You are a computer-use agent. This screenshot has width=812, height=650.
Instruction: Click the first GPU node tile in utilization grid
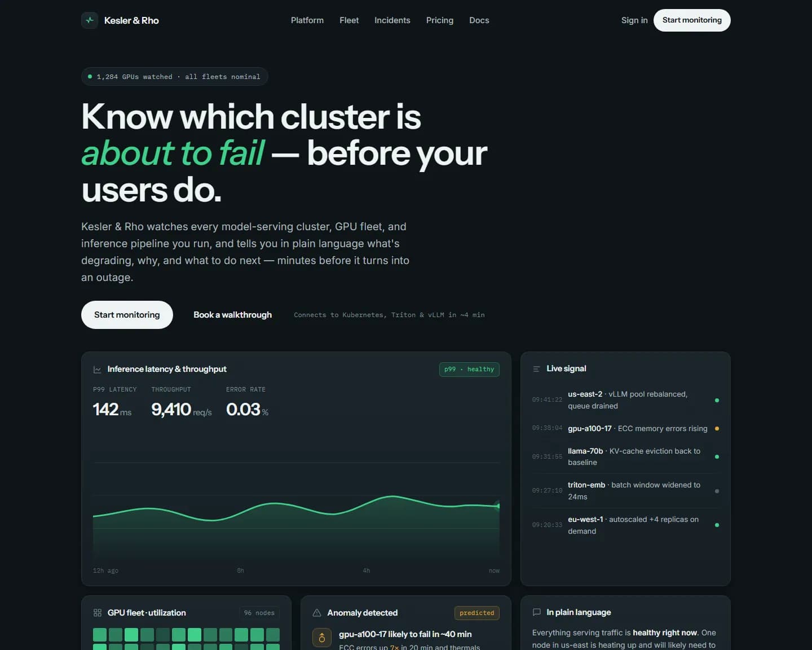click(100, 635)
